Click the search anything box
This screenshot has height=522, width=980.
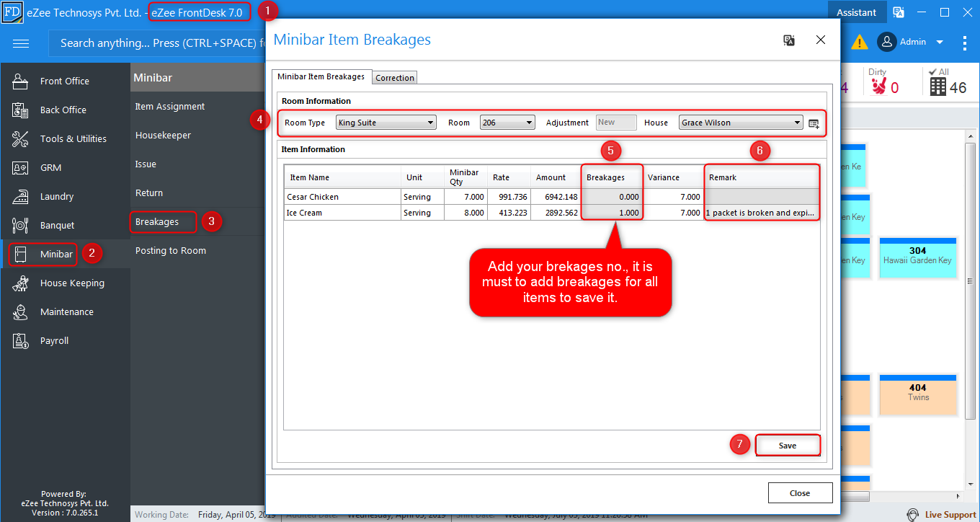[159, 43]
